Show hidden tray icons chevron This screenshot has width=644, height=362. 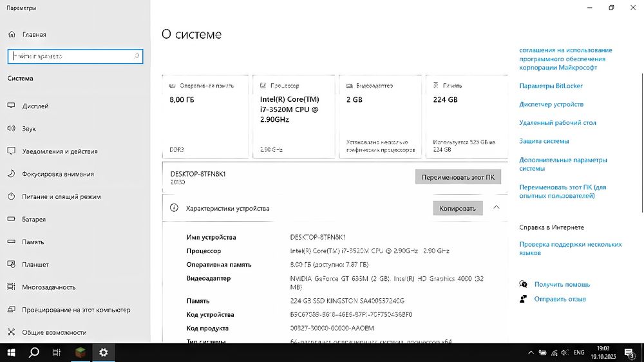531,352
